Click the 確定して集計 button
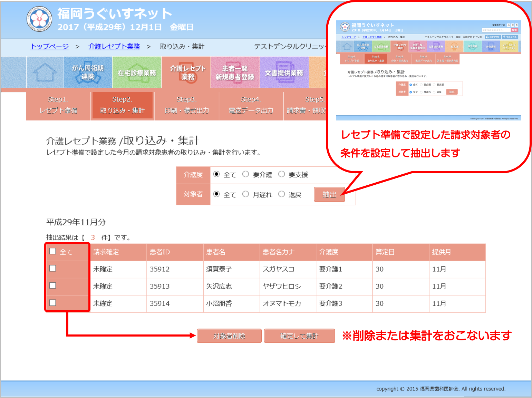The height and width of the screenshot is (398, 532). pos(299,336)
